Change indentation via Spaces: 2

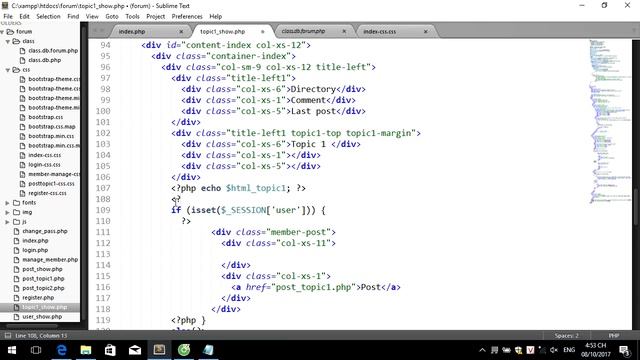(x=567, y=336)
